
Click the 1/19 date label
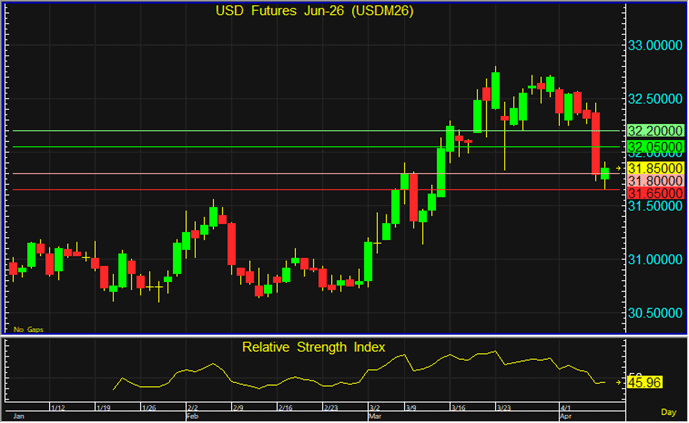[103, 408]
